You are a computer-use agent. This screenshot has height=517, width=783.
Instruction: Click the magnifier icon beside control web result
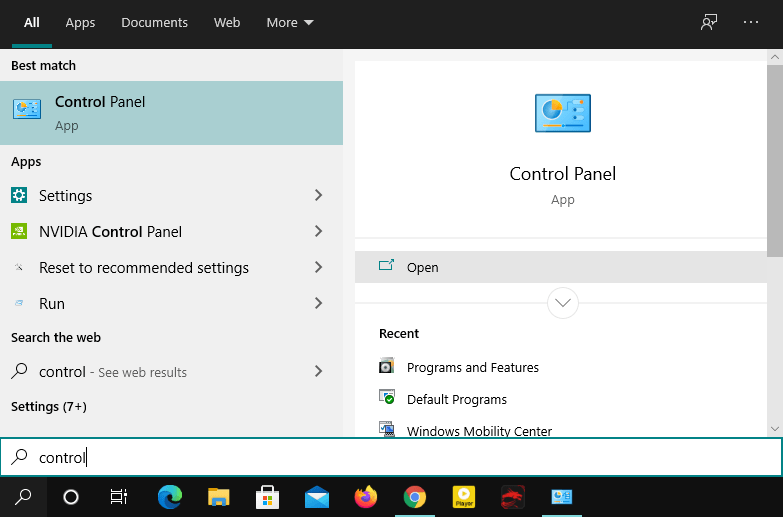19,371
